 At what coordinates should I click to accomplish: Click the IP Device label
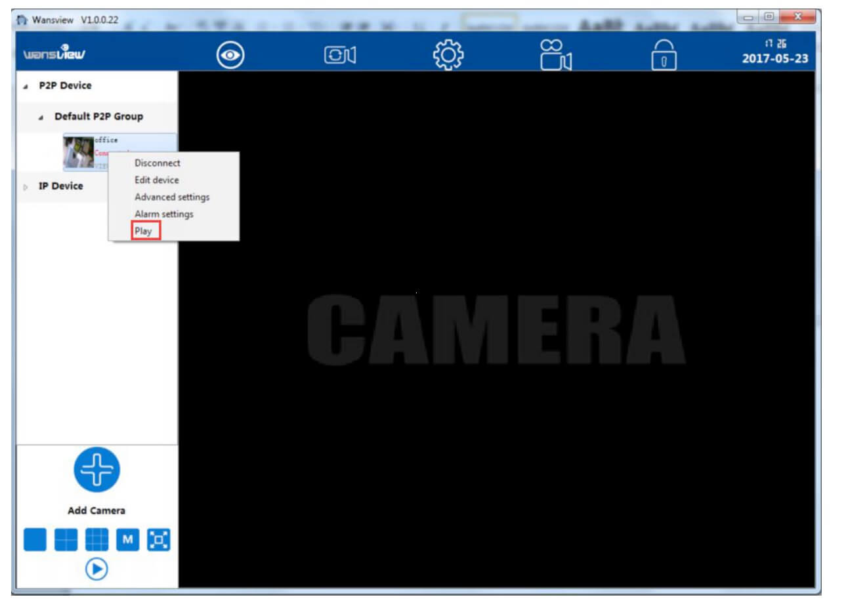coord(60,186)
